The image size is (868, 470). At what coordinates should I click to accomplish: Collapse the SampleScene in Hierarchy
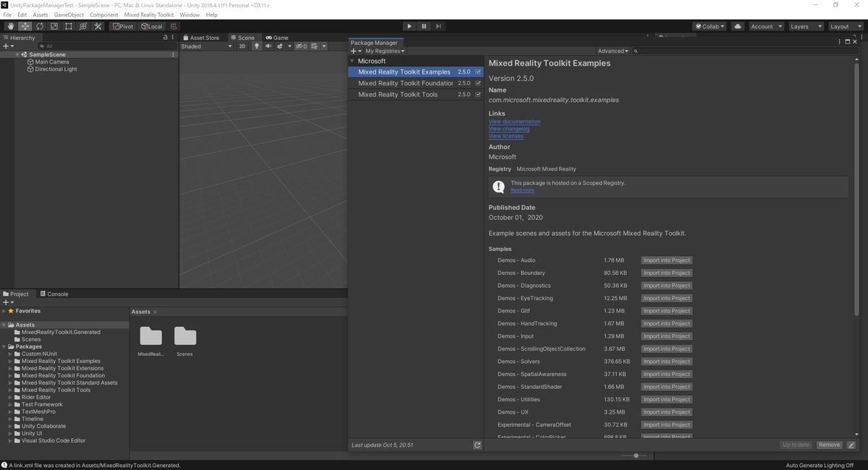pos(17,55)
